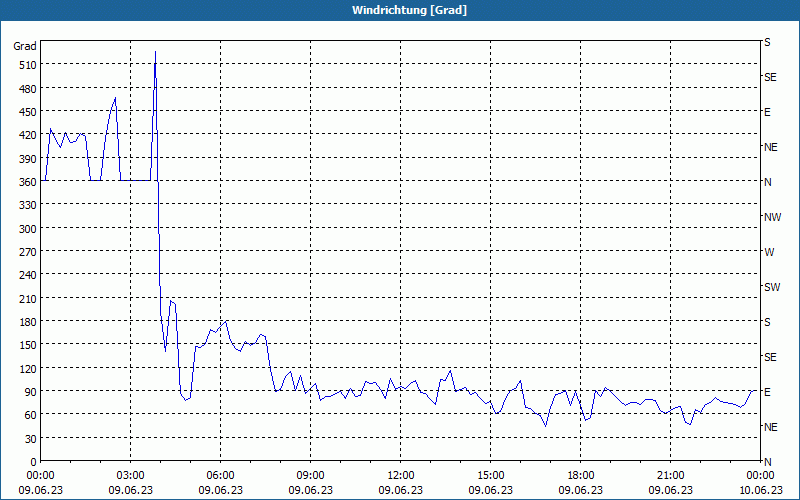Click the 15:00 time label
The height and width of the screenshot is (500, 800).
[491, 476]
